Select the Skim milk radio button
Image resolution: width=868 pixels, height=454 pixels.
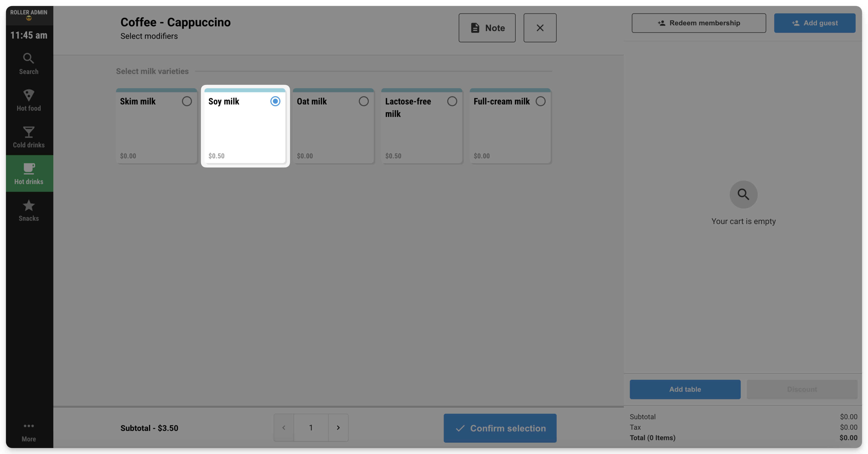pos(187,101)
